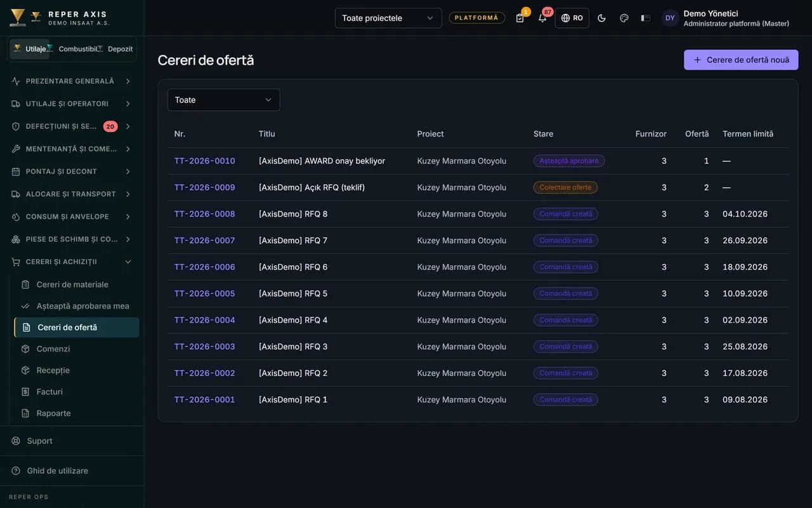Viewport: 812px width, 508px height.
Task: Click the Cereri de ofertă document icon
Action: coord(27,328)
